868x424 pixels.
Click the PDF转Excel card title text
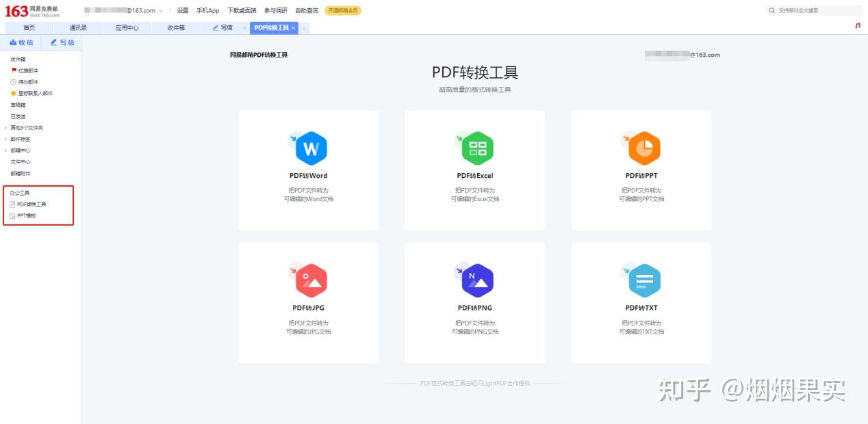click(475, 176)
